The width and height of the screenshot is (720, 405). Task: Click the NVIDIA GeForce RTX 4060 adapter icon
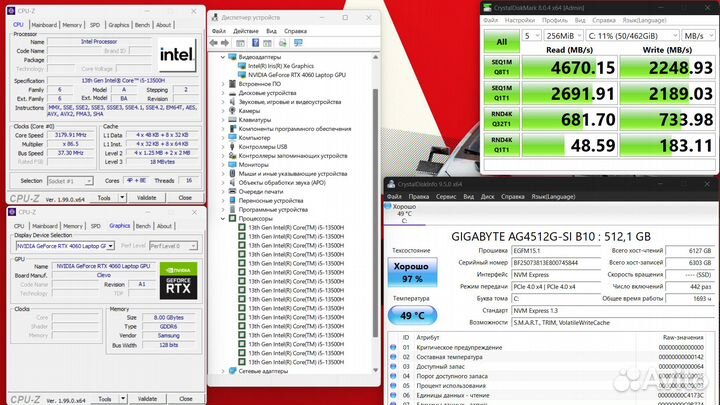click(242, 75)
